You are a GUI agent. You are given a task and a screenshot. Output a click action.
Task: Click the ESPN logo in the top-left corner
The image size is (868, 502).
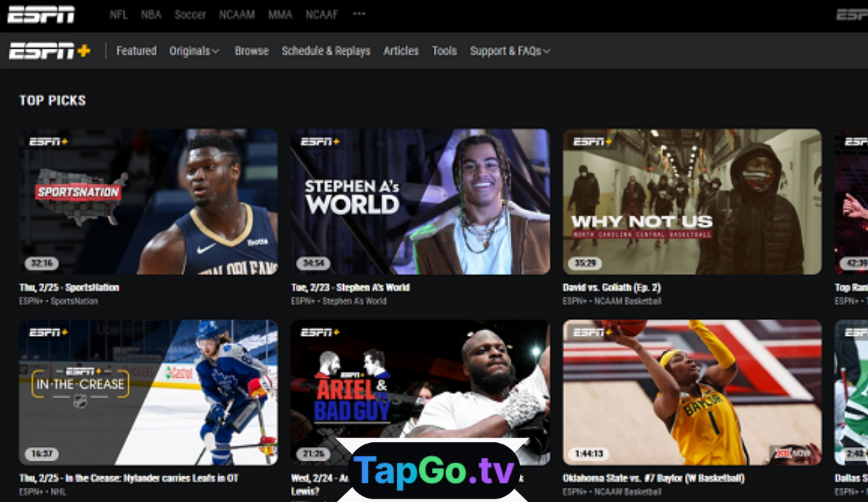coord(41,14)
